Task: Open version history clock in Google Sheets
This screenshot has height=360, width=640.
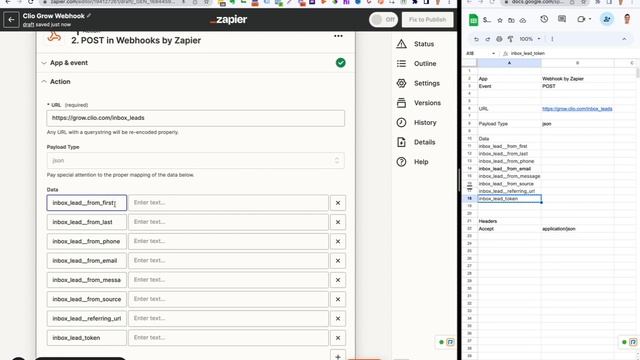Action: (x=544, y=19)
